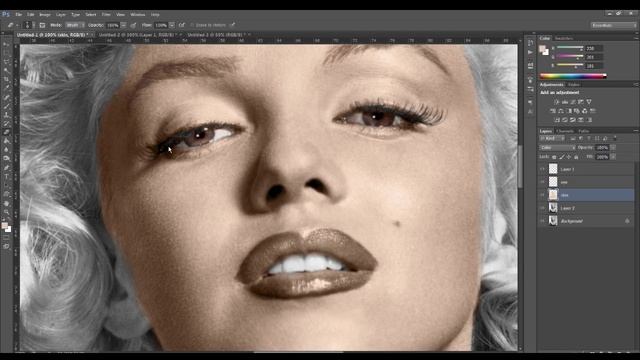Viewport: 640px width, 360px height.
Task: Toggle visibility of Layer 2
Action: tap(542, 208)
